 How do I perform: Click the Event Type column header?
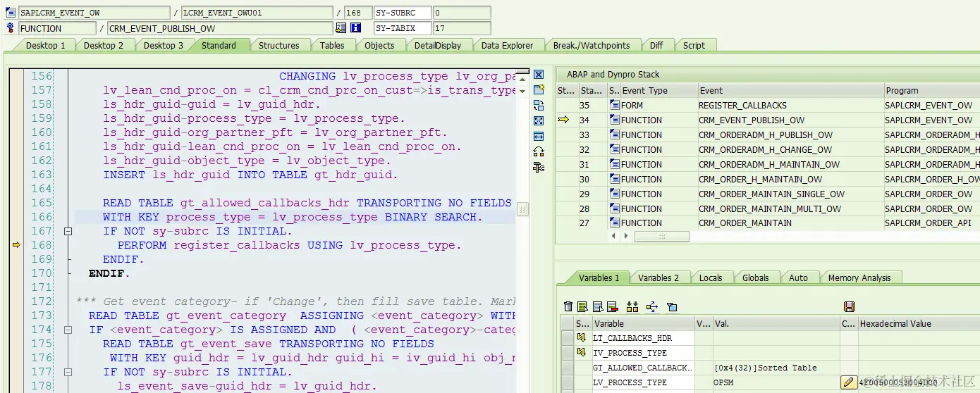[x=659, y=90]
